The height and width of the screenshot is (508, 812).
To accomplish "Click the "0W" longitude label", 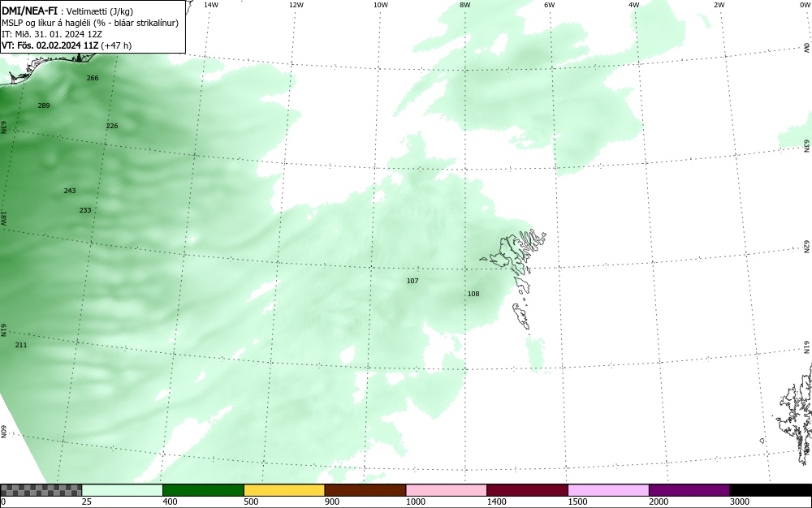I will 804,5.
